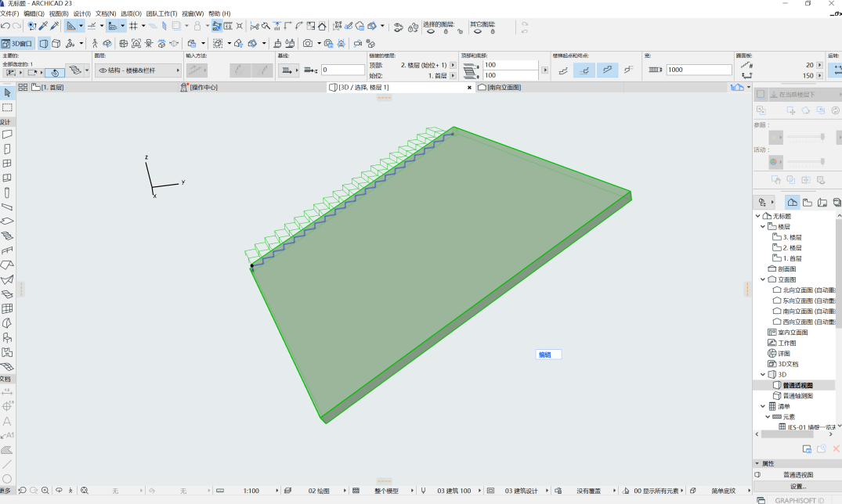Open the top linked story arrow beside 2. 楼层
Screen dimensions: 842x504
point(453,65)
